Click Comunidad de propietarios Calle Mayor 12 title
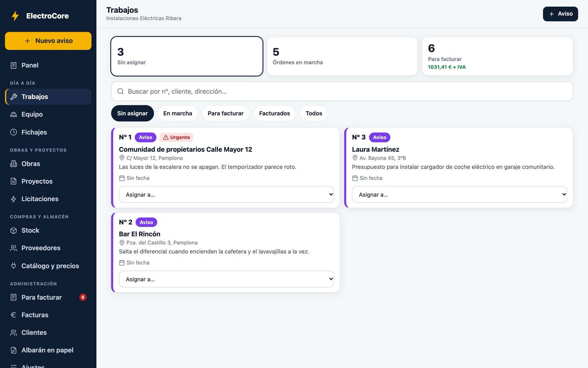This screenshot has height=368, width=588. [x=186, y=149]
